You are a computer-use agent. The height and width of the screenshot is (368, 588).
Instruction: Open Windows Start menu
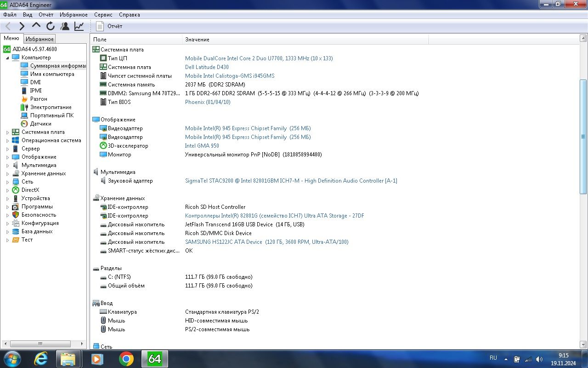[x=12, y=359]
